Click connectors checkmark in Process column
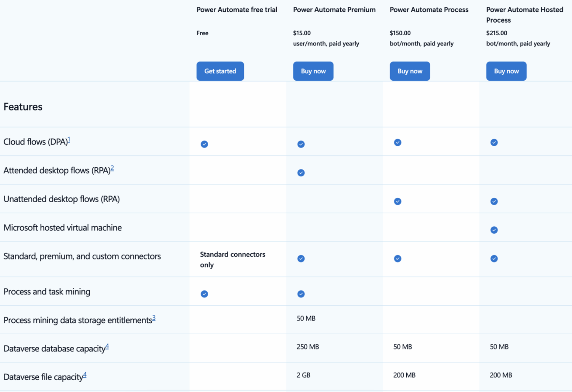This screenshot has width=572, height=392. (398, 259)
